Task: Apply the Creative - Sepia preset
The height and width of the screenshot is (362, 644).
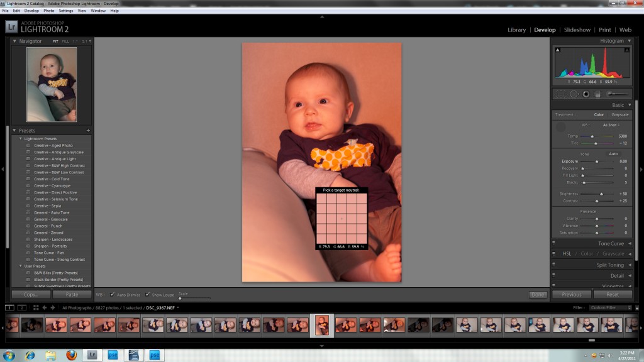Action: tap(47, 206)
